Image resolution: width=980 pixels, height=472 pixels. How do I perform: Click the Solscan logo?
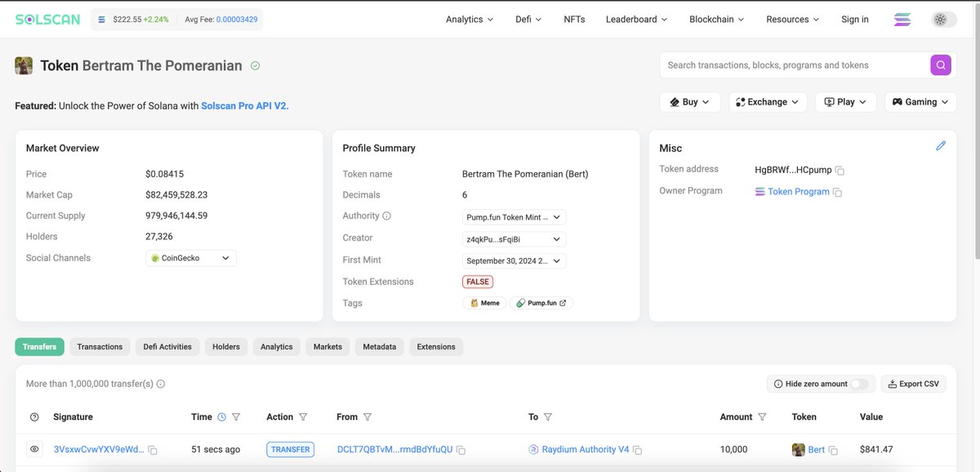click(47, 19)
